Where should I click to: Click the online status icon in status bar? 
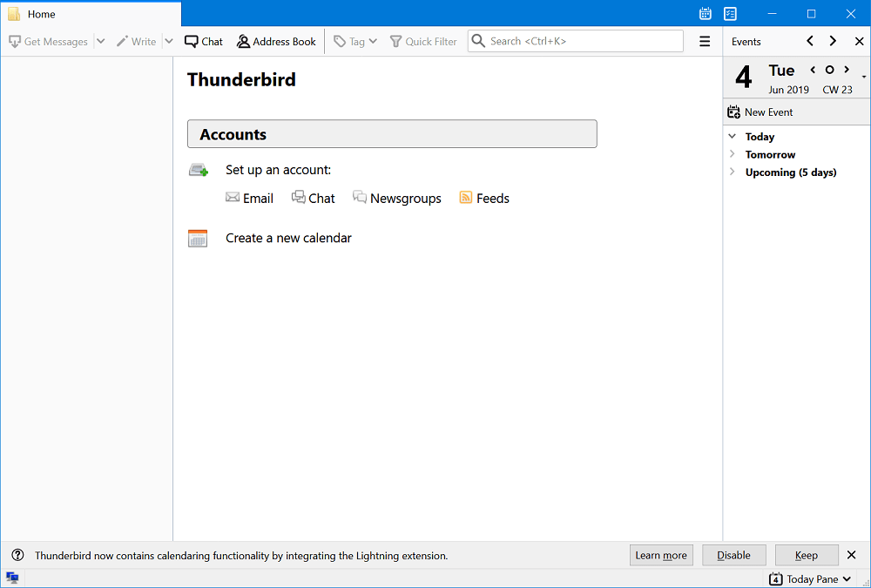(12, 578)
